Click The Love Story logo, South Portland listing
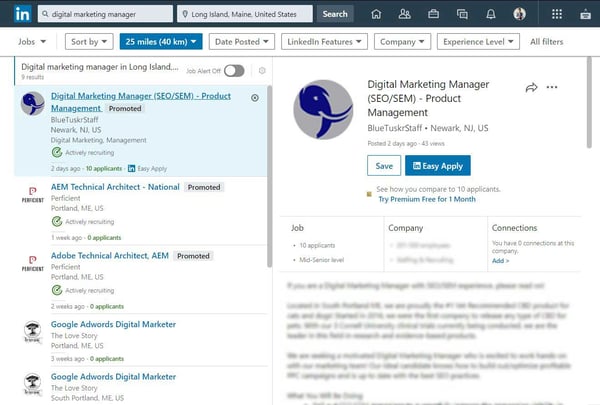The width and height of the screenshot is (600, 405). click(33, 384)
